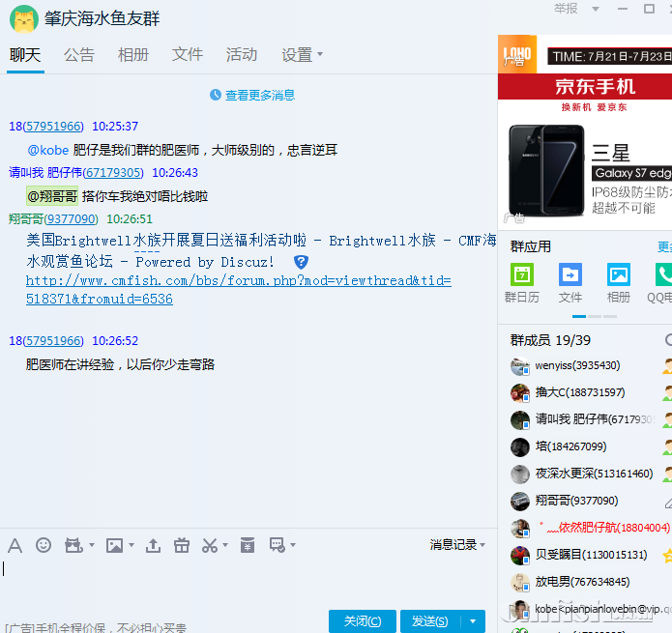Select member 夜深水更深(51316146​0)
Screen dimensions: 672x633
coord(594,474)
